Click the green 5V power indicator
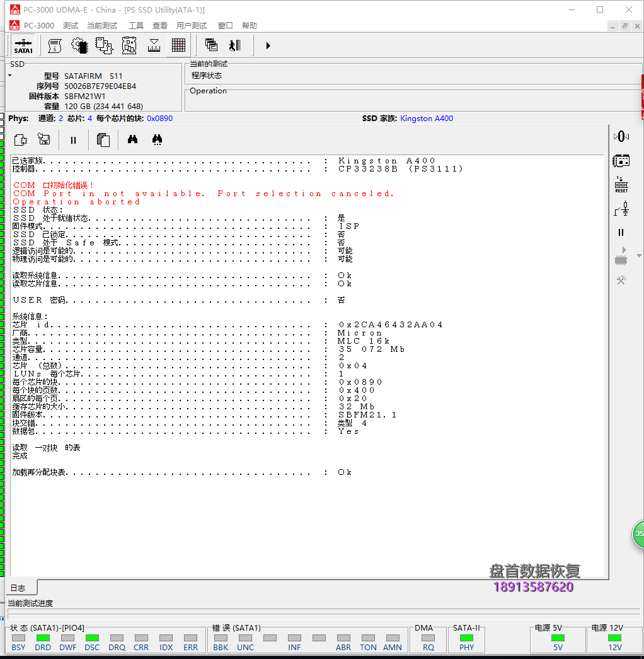The width and height of the screenshot is (644, 659). [x=558, y=638]
